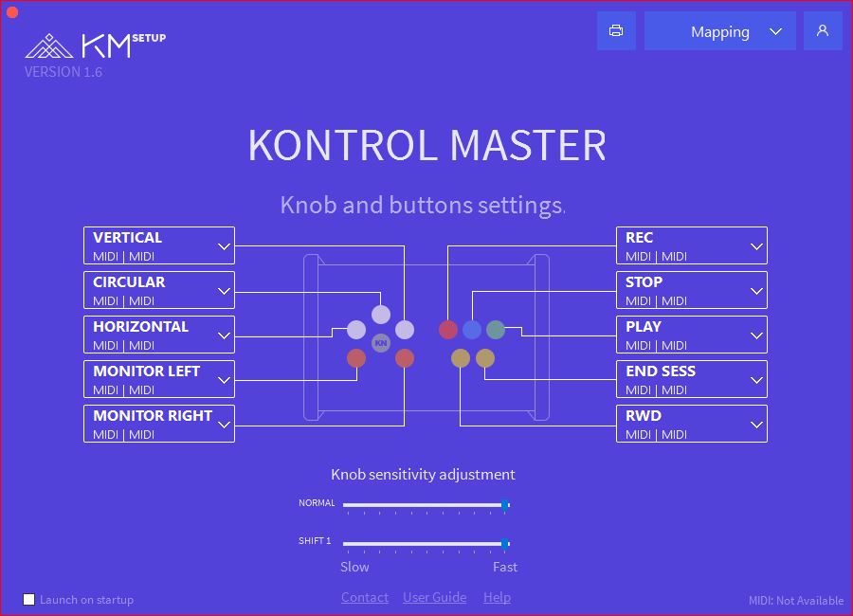This screenshot has width=853, height=616.
Task: Select the red Monitor Left button dot
Action: pyautogui.click(x=356, y=358)
